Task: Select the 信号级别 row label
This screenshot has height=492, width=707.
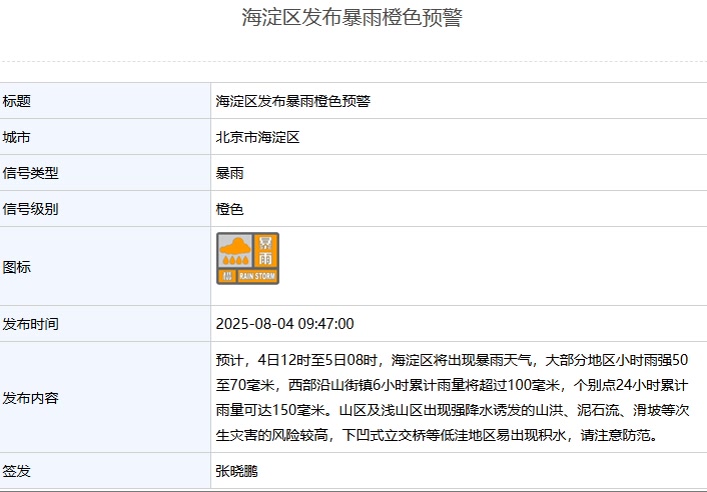Action: (x=31, y=209)
